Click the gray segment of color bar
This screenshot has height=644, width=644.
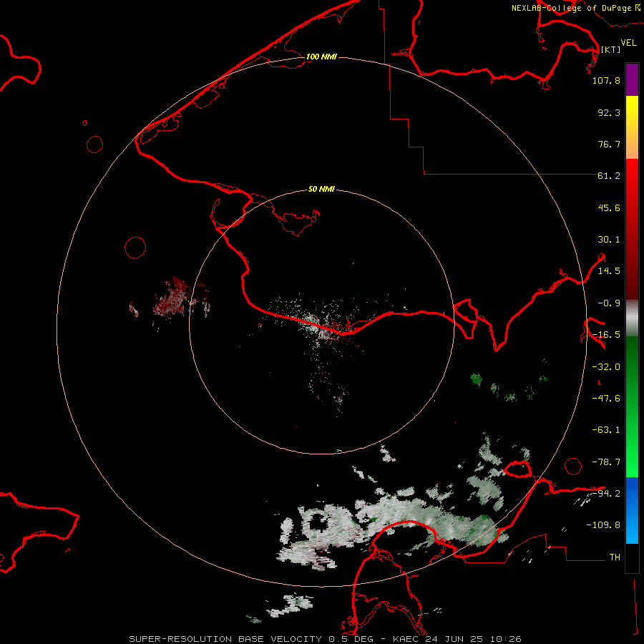632,318
